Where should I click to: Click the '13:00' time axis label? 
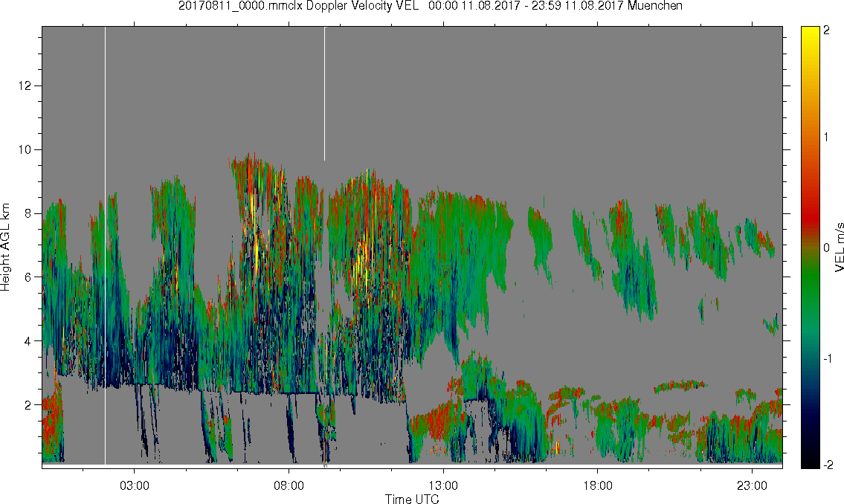pos(443,485)
